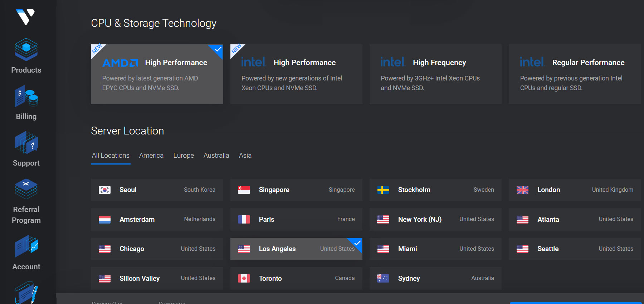
Task: Click the US flag next to Atlanta
Action: 522,219
